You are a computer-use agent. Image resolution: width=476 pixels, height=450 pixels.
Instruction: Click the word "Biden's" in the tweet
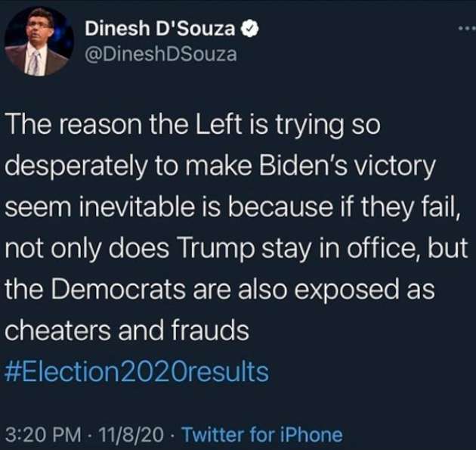(303, 166)
